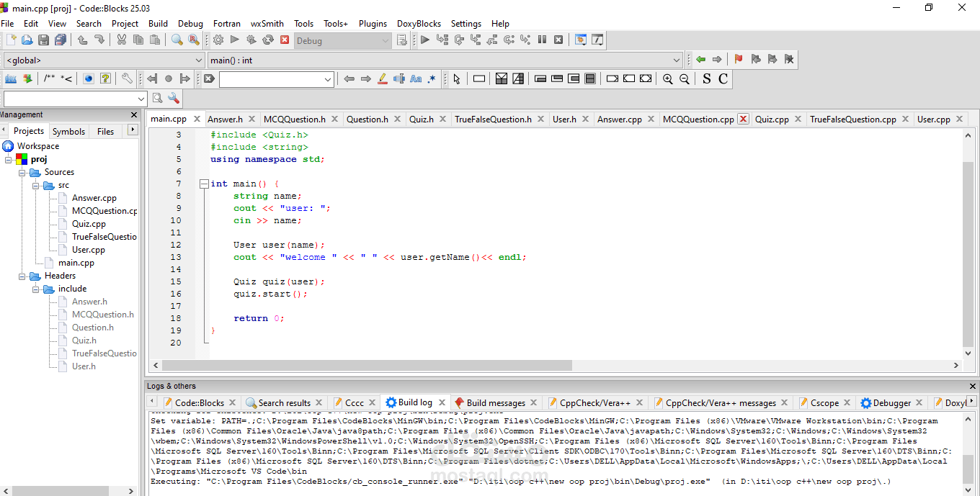The image size is (980, 496).
Task: Stop the debugger icon
Action: 558,40
